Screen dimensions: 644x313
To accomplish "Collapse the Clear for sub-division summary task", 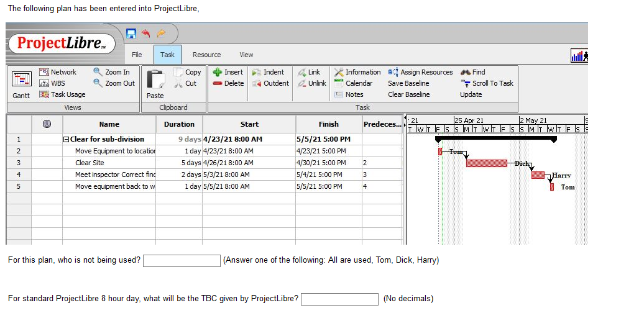I will click(x=66, y=139).
